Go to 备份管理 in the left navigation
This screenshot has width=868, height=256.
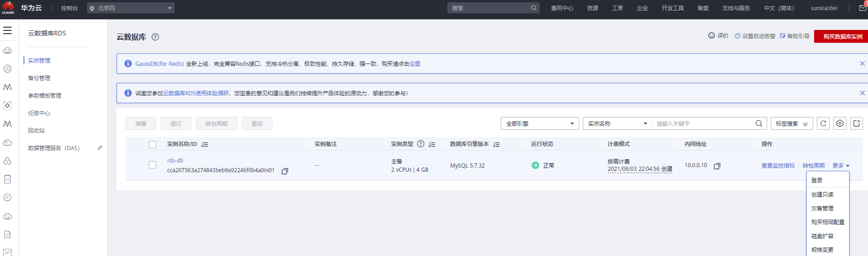point(39,78)
